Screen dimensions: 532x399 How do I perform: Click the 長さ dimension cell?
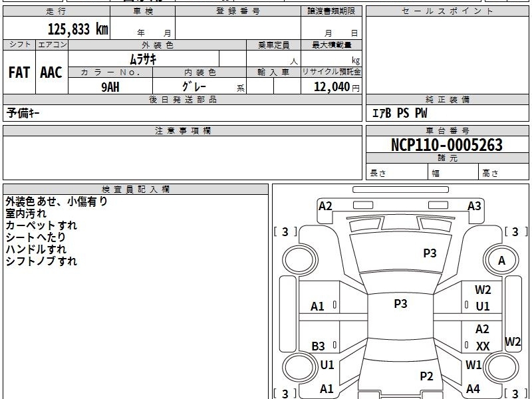pyautogui.click(x=397, y=172)
